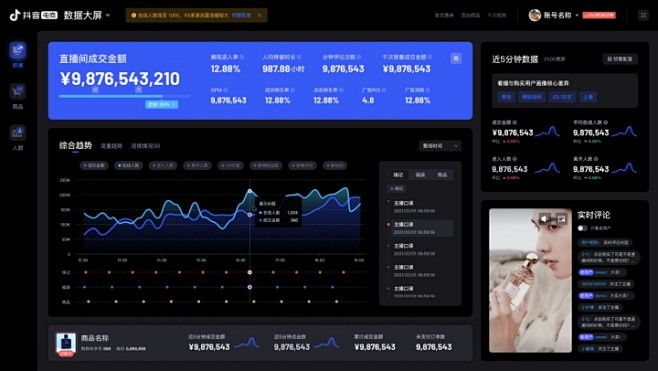The image size is (658, 371).
Task: Open the 数据大屏 dropdown arrow
Action: (108, 16)
